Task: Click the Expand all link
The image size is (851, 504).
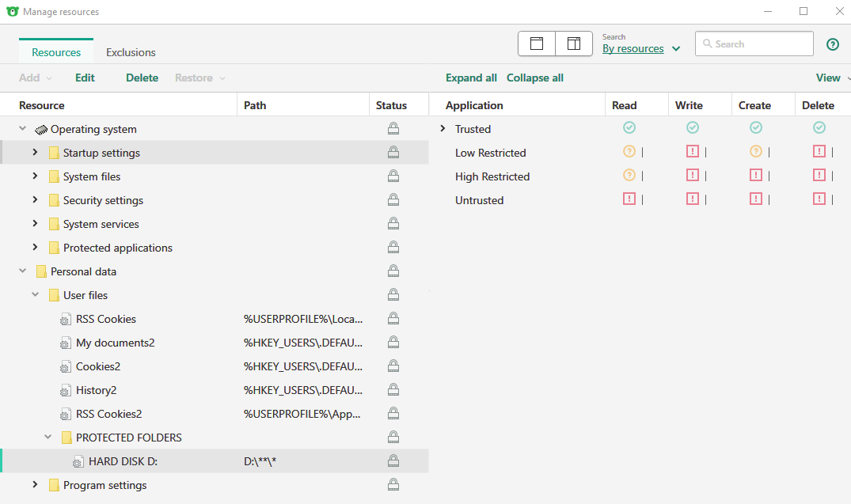Action: (x=471, y=78)
